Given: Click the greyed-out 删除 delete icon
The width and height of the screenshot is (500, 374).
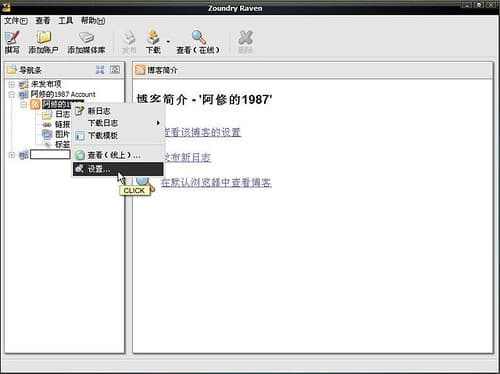Looking at the screenshot, I should [x=246, y=38].
